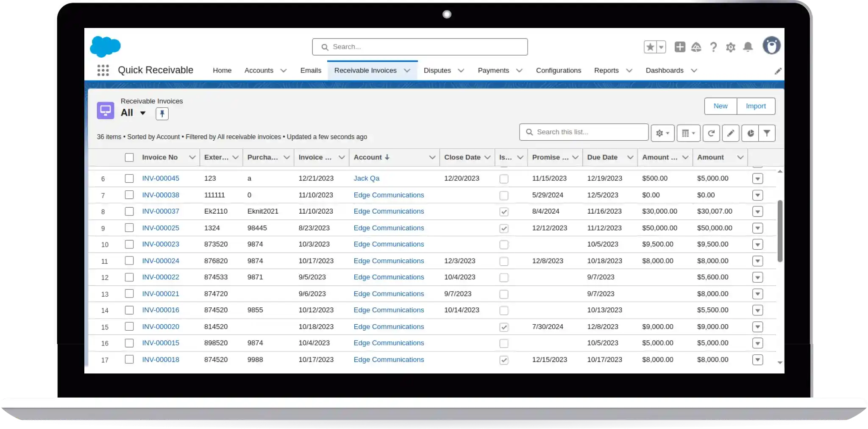
Task: Click the Import button
Action: point(756,106)
